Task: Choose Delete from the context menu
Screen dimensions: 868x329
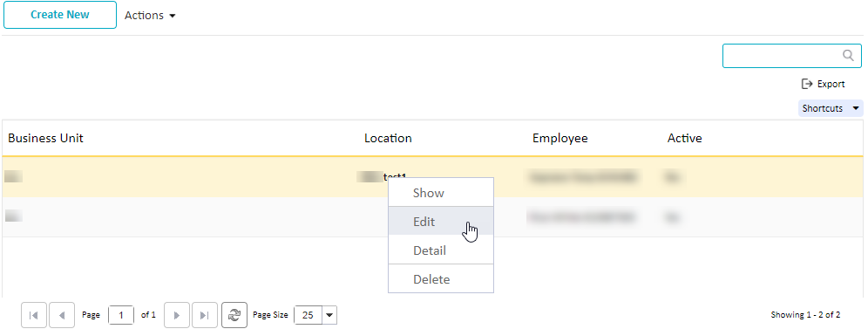Action: point(441,279)
